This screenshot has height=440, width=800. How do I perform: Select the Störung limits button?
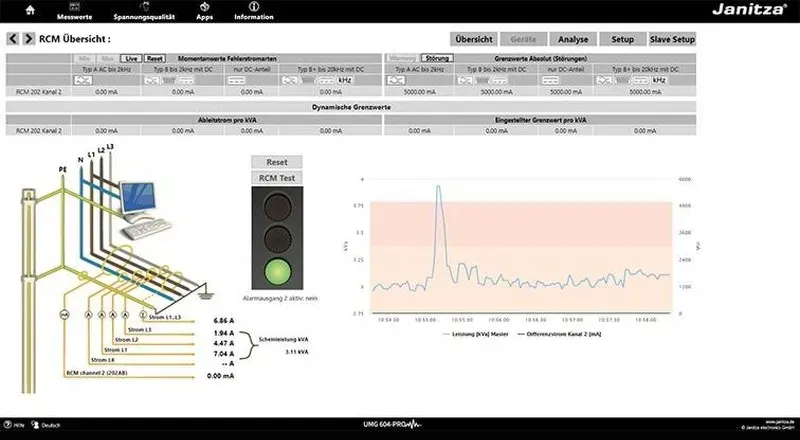pyautogui.click(x=437, y=58)
